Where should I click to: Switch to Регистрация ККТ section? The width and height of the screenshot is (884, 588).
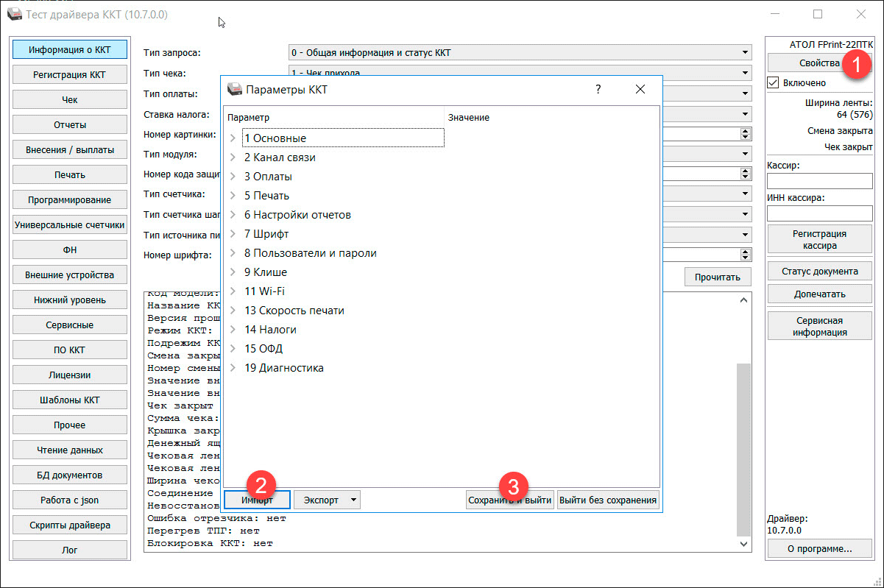pos(69,75)
